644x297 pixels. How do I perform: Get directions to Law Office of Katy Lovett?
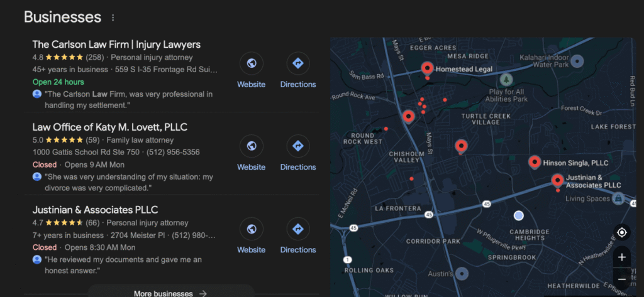[298, 146]
